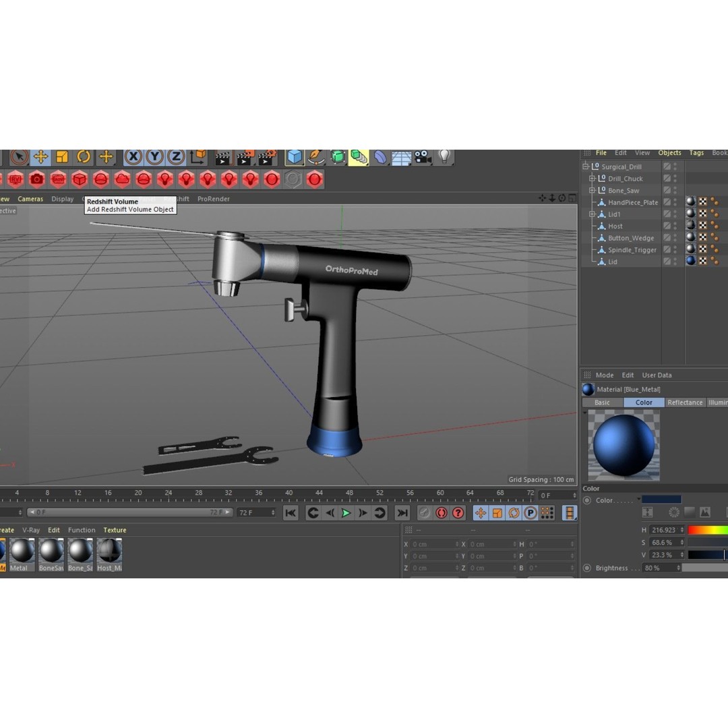Open the Cameras viewport menu
Screen dimensions: 728x728
pyautogui.click(x=30, y=199)
